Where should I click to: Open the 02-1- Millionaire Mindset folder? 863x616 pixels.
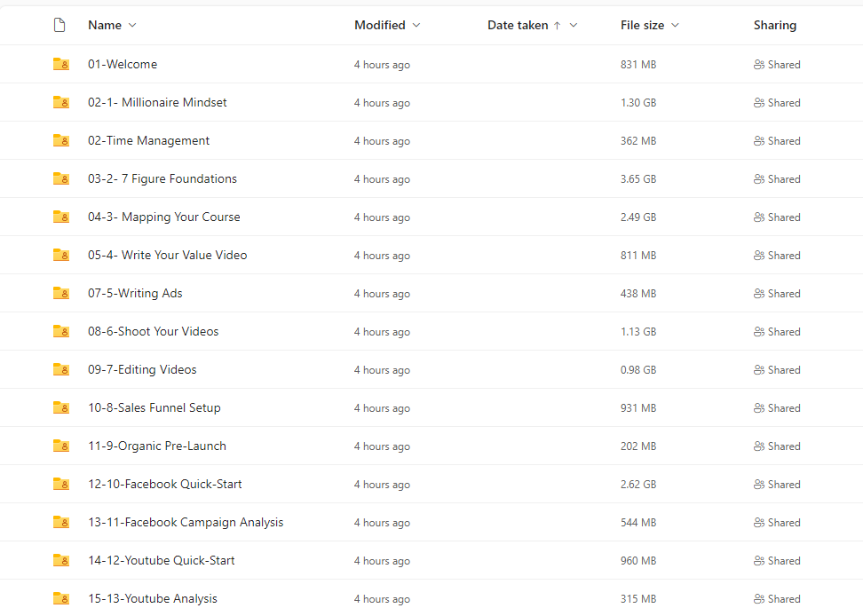click(x=157, y=102)
